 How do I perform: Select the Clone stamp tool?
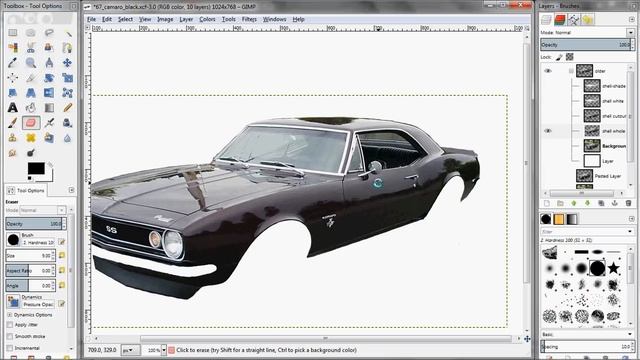13,138
